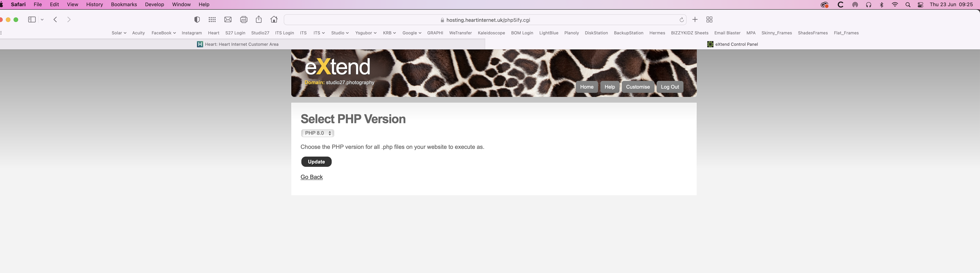980x273 pixels.
Task: Open the grid of dots toolbar icon
Action: pyautogui.click(x=212, y=20)
